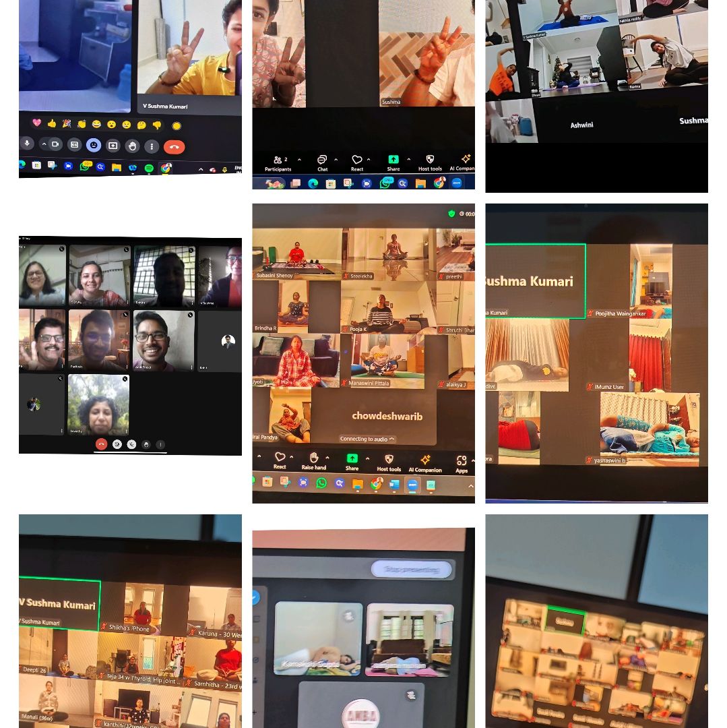Viewport: 727px width, 728px height.
Task: Open Zoom Chat from the meeting toolbar
Action: (322, 162)
